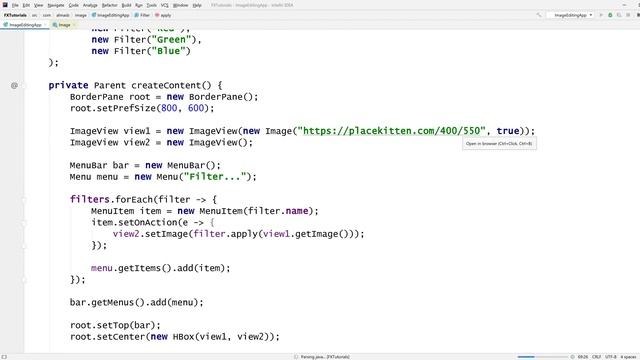This screenshot has height=360, width=640.
Task: Click the gutter icon beside createContent
Action: [14, 85]
